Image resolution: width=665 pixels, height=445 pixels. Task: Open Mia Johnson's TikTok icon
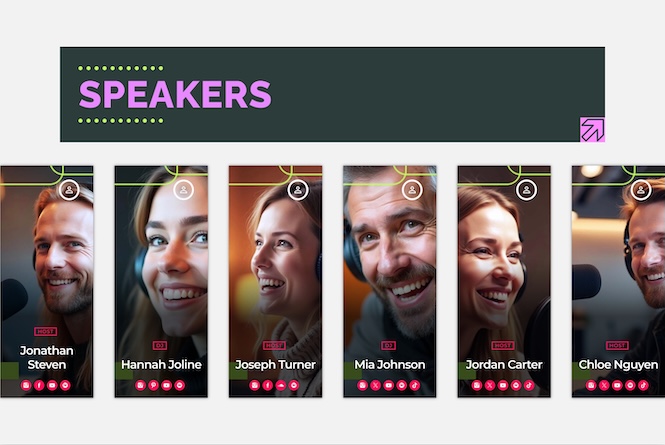415,385
